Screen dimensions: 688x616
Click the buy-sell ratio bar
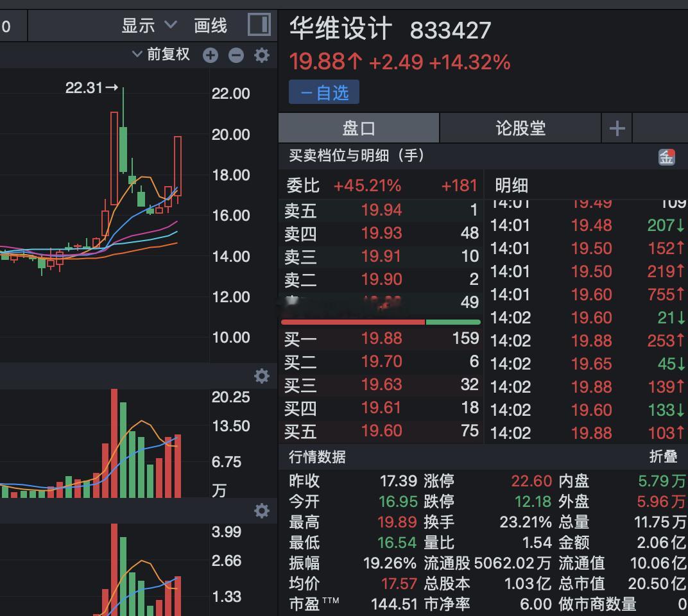click(x=381, y=322)
